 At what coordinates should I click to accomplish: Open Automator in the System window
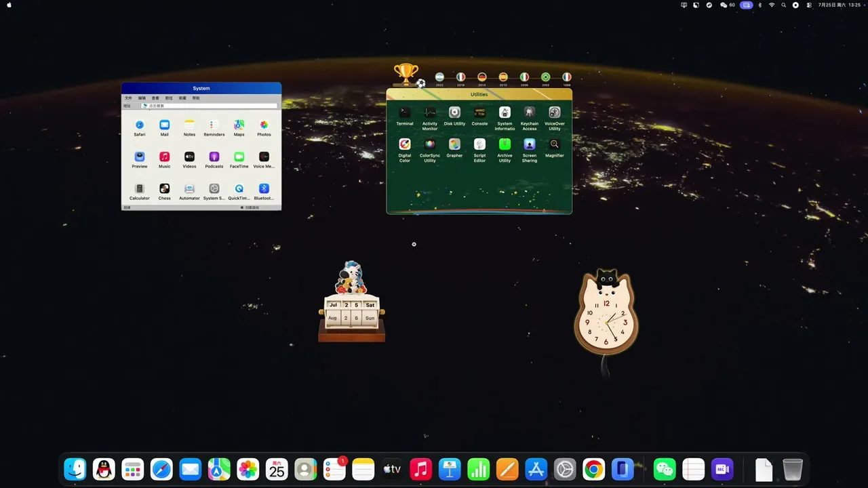[189, 188]
